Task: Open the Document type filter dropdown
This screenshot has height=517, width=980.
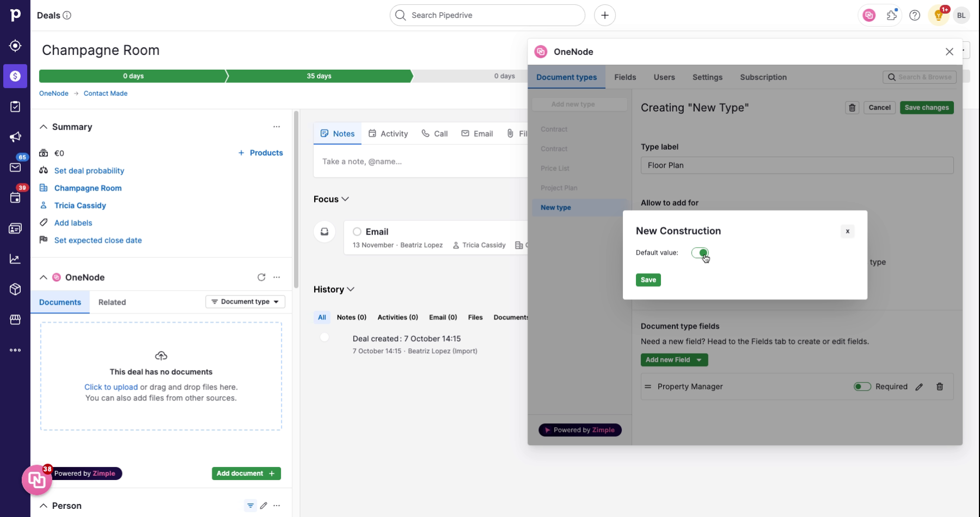Action: pyautogui.click(x=245, y=301)
